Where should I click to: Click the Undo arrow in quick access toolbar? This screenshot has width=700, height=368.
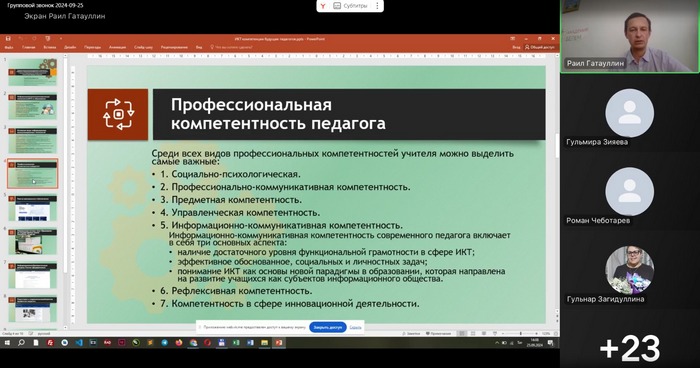coord(21,39)
